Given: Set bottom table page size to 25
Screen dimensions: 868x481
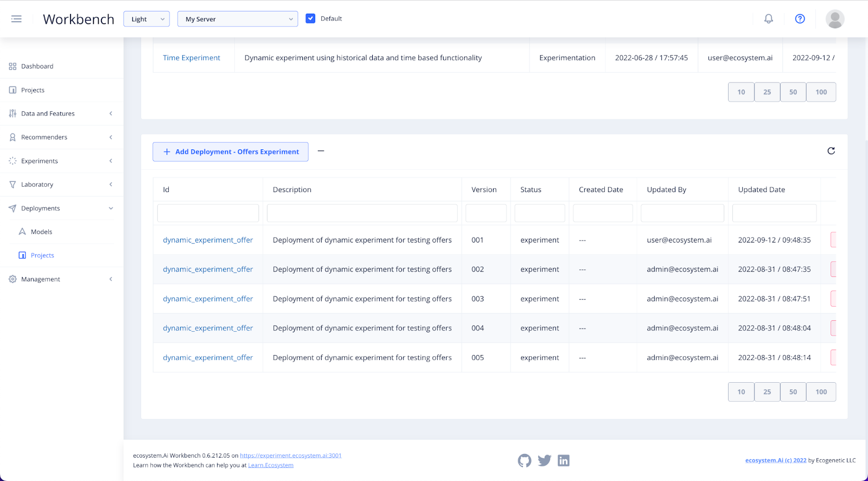Looking at the screenshot, I should (x=767, y=392).
